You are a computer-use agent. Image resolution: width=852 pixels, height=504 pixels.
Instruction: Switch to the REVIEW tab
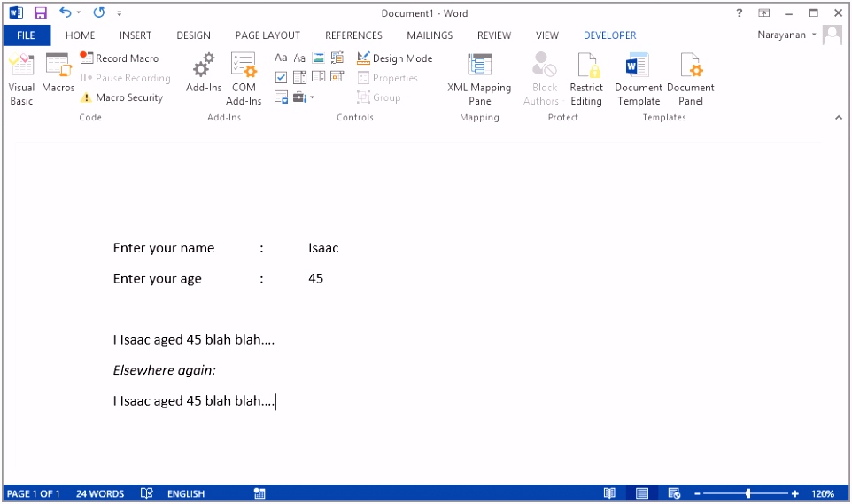(x=494, y=35)
